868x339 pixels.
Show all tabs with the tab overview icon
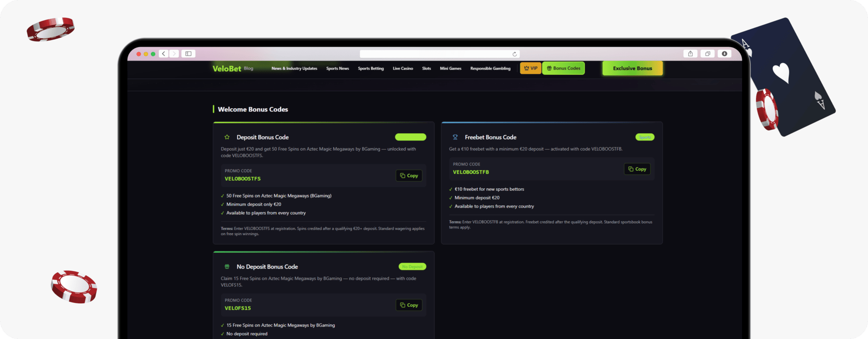pos(707,54)
